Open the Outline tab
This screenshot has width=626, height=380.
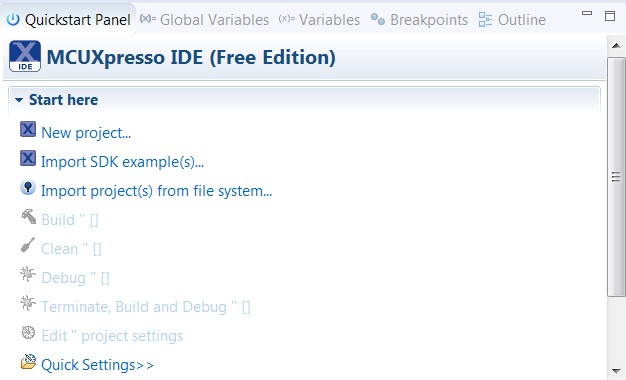click(512, 20)
